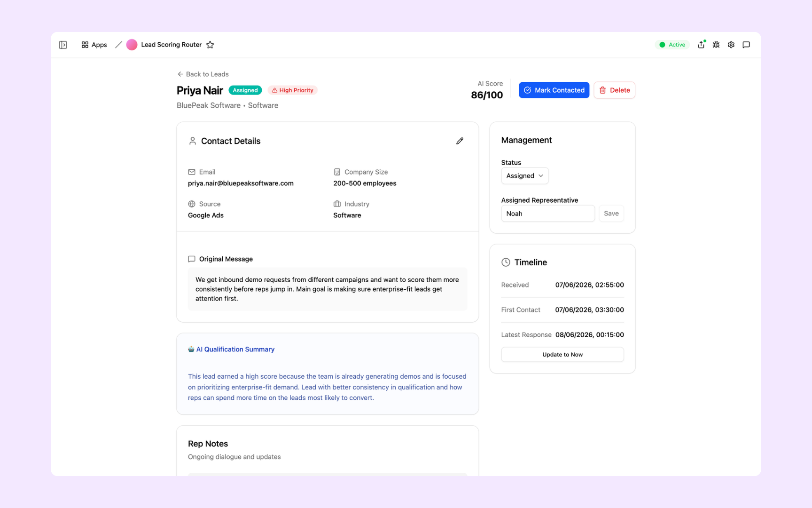Open the chat comment icon

click(746, 45)
